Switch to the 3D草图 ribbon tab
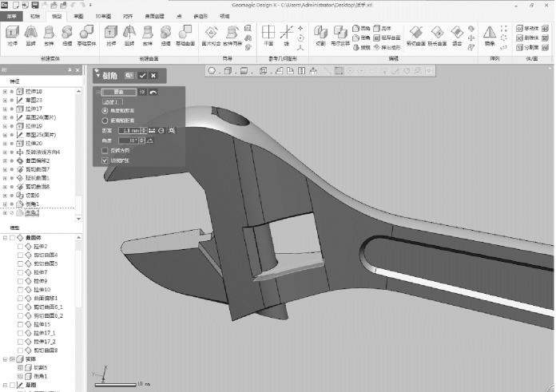Image resolution: width=556 pixels, height=392 pixels. click(x=104, y=15)
